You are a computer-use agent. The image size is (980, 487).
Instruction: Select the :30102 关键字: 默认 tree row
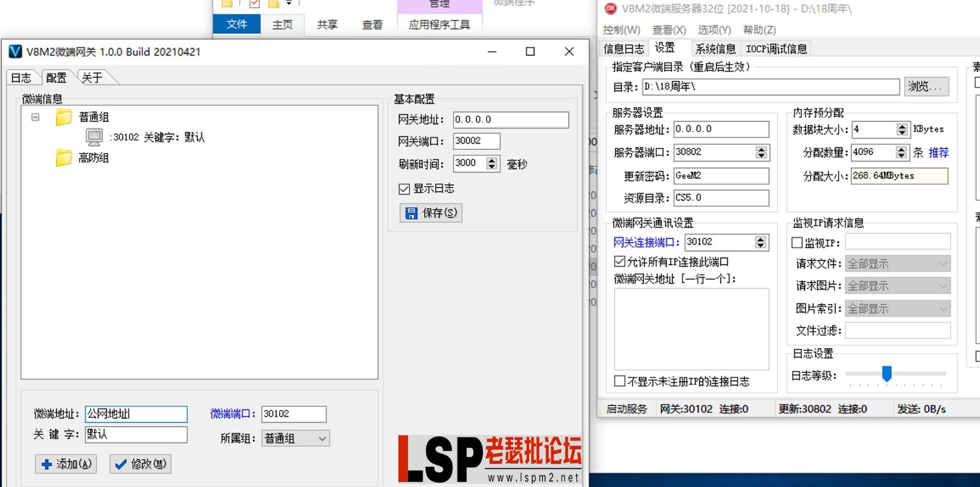click(157, 137)
